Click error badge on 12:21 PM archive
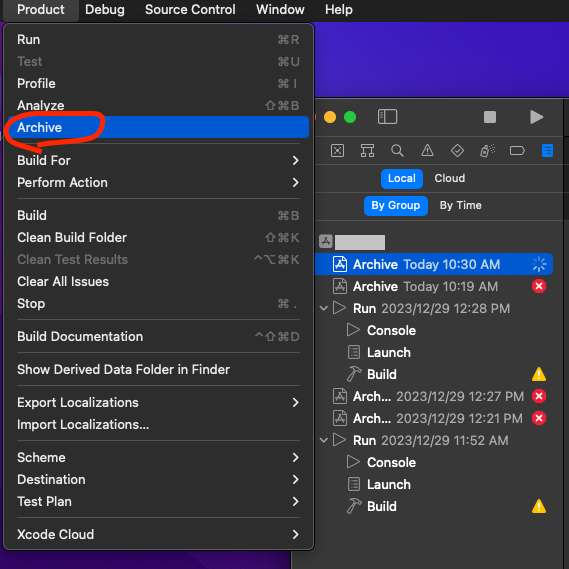 coord(539,418)
